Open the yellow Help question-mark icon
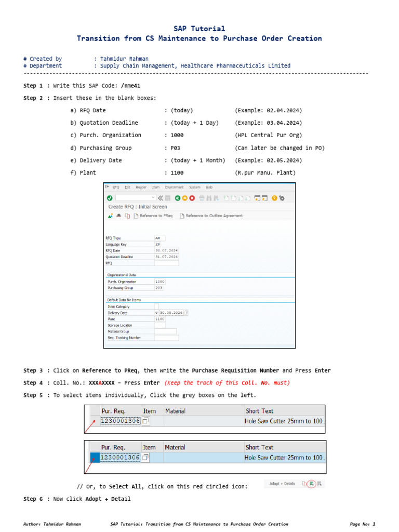This screenshot has width=399, height=532. 274,198
